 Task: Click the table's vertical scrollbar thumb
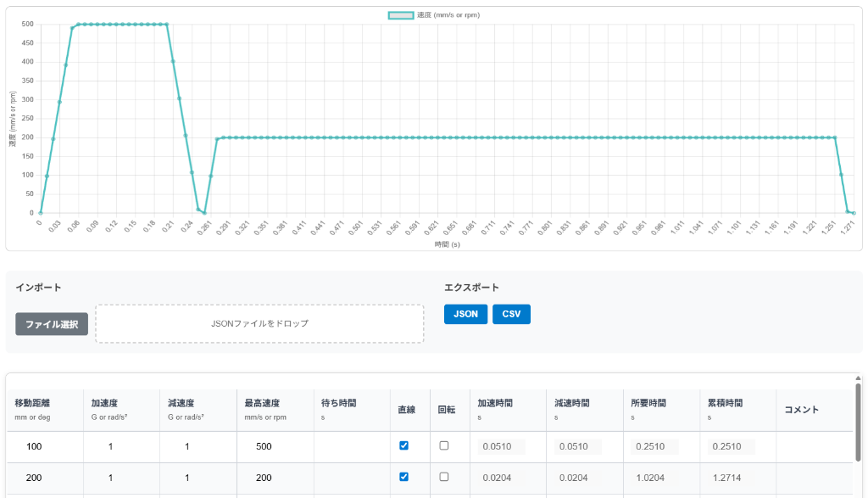tap(858, 424)
